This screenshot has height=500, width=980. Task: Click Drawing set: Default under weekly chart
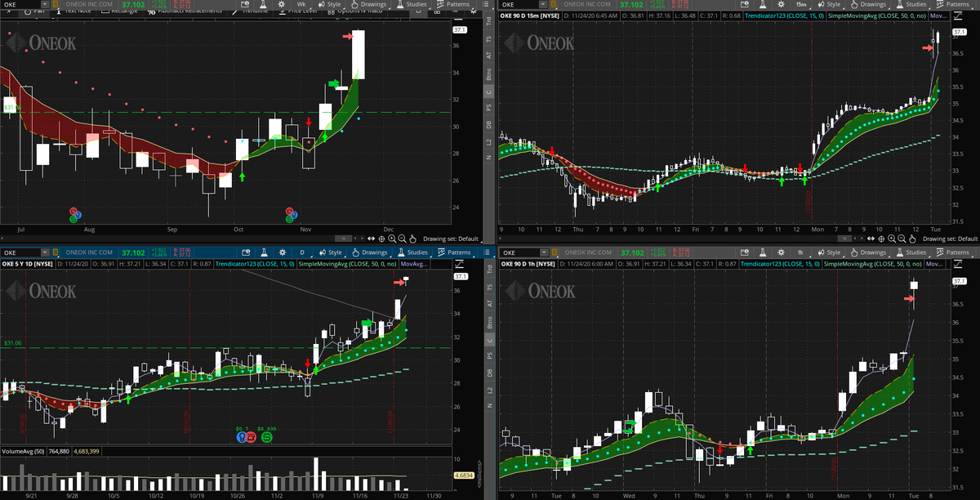tap(452, 239)
